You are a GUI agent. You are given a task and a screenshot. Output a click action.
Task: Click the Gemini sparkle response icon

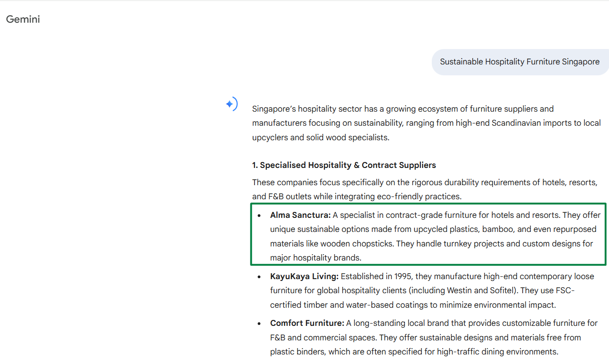(x=231, y=104)
